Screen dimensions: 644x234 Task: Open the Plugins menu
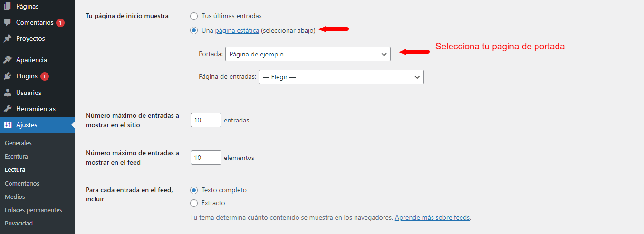[38, 76]
